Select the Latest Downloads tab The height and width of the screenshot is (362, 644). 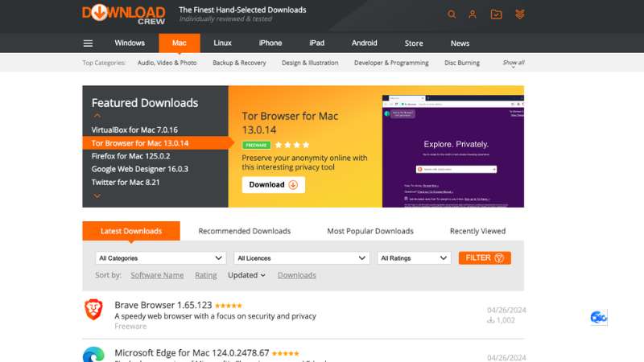[x=131, y=231]
